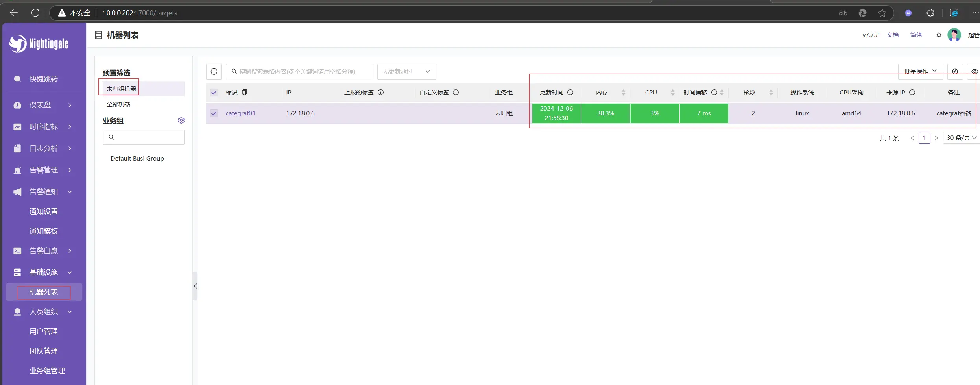Select 通知模板 in the sidebar
Screen dimensions: 980x385
44,231
